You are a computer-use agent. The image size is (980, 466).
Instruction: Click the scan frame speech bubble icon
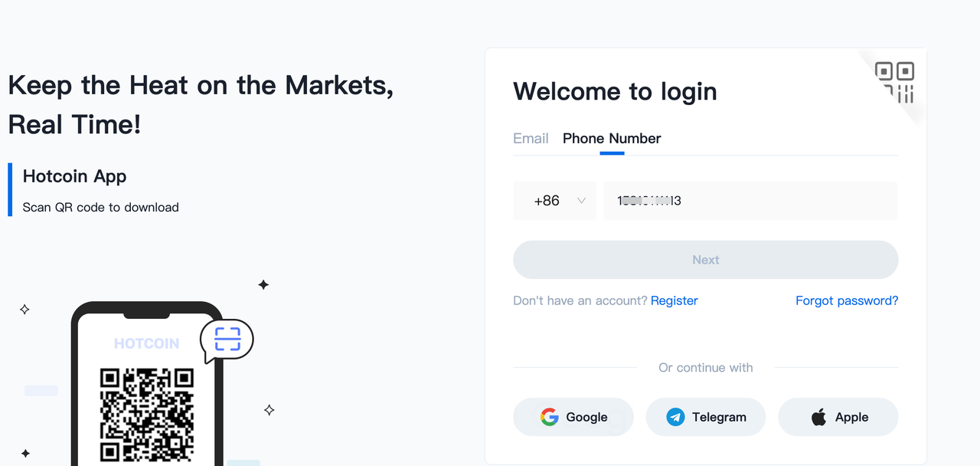227,339
